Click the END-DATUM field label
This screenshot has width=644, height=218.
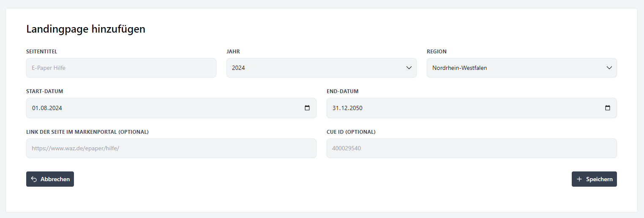tap(342, 91)
